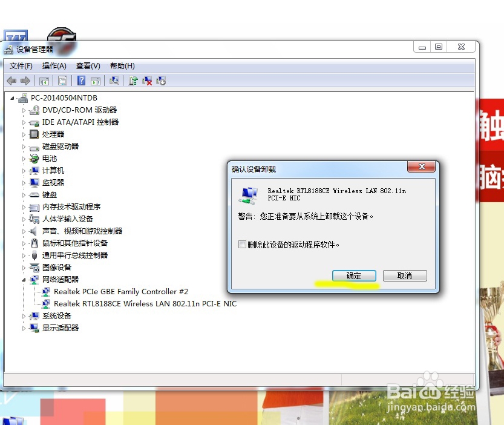
Task: Select the 内存技术驱动程序 icon
Action: click(34, 208)
